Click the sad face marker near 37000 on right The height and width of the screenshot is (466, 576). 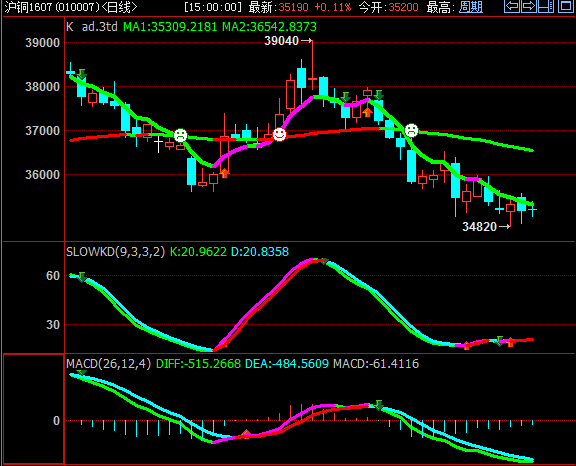coord(411,130)
